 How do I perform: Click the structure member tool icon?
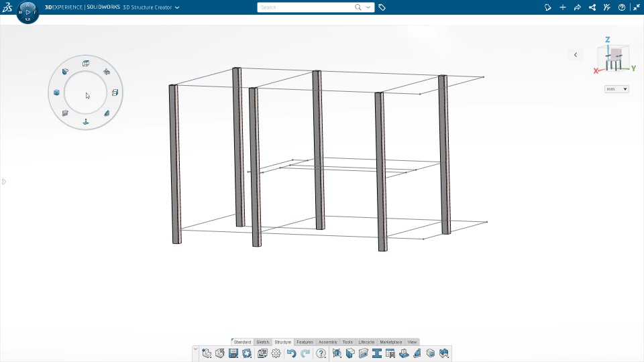[337, 353]
